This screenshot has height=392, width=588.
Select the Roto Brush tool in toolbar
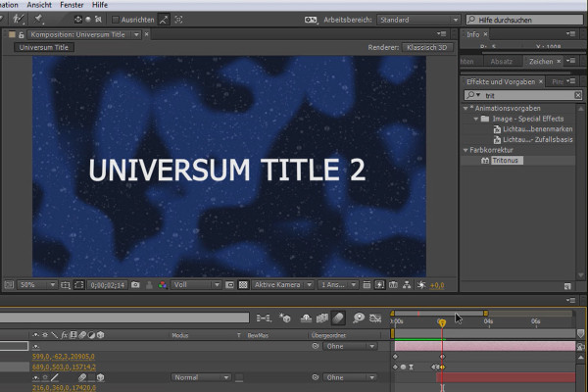tap(18, 20)
